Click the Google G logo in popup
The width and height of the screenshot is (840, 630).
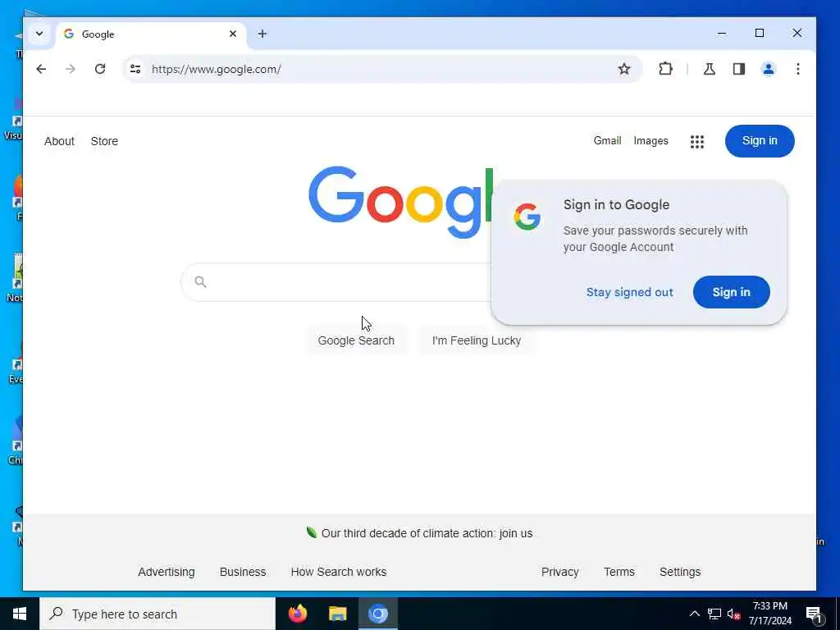click(x=527, y=217)
